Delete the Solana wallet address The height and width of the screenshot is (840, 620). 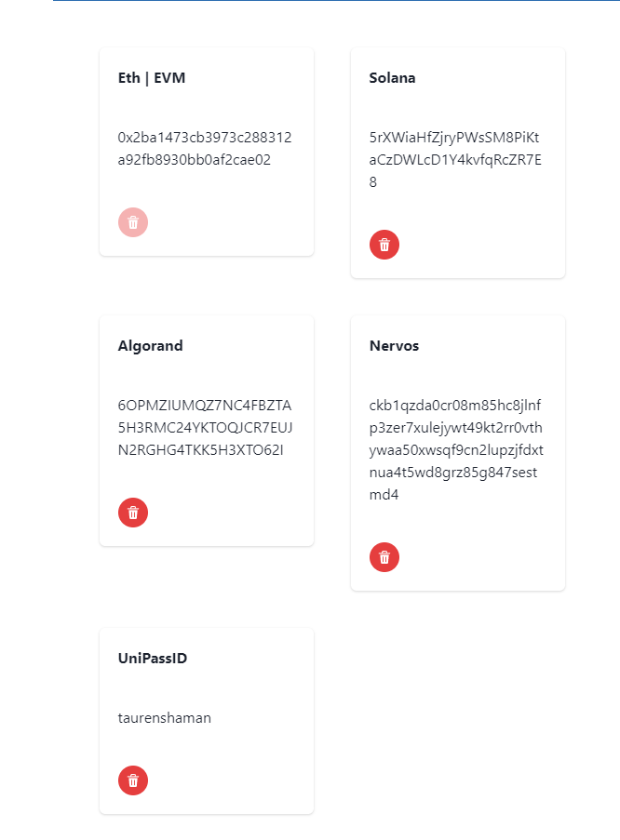[384, 245]
